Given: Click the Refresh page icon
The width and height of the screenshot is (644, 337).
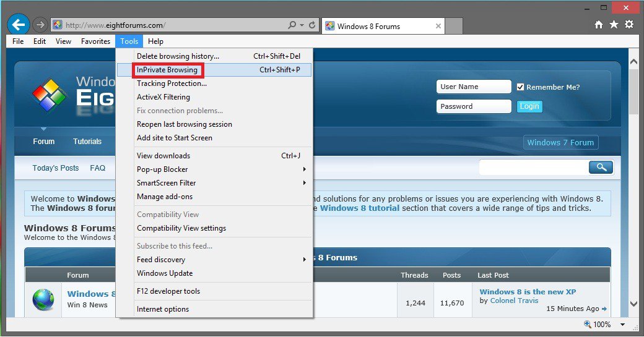Looking at the screenshot, I should tap(312, 25).
